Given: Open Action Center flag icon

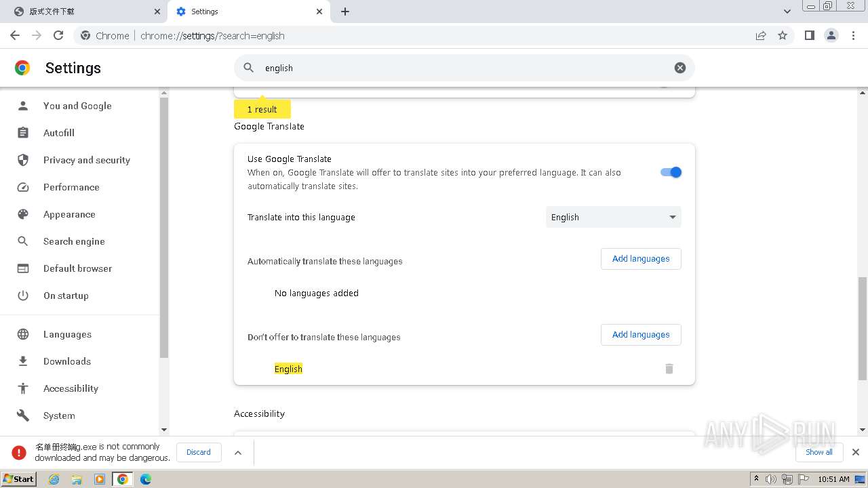Looking at the screenshot, I should click(804, 479).
